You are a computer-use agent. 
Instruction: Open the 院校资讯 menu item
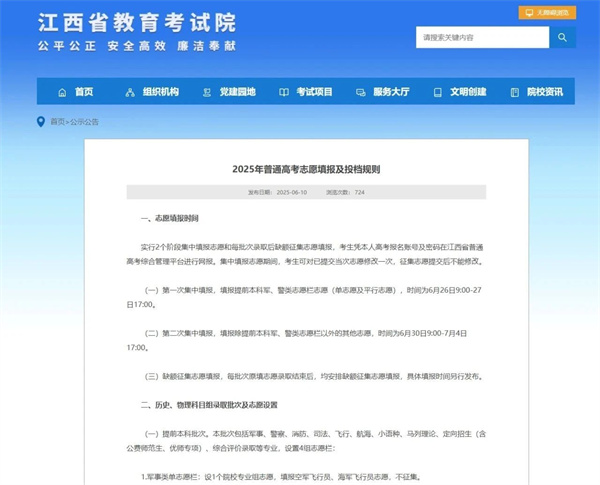tap(545, 92)
